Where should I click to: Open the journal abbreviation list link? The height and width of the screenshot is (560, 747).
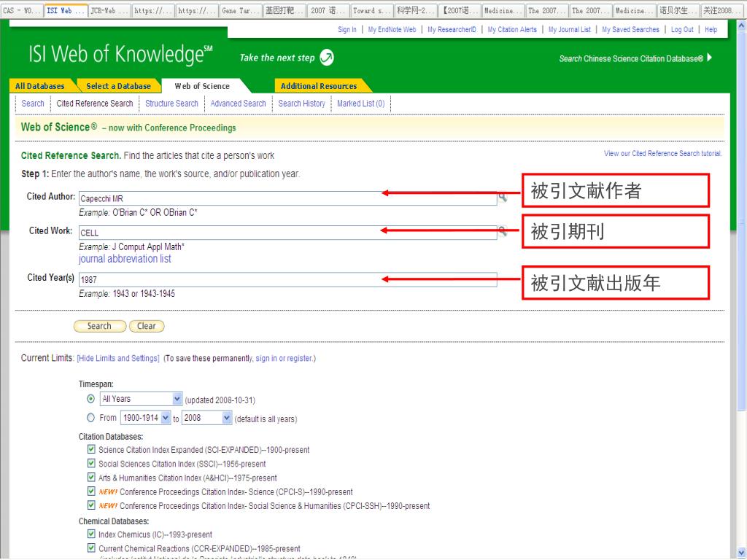pyautogui.click(x=125, y=259)
